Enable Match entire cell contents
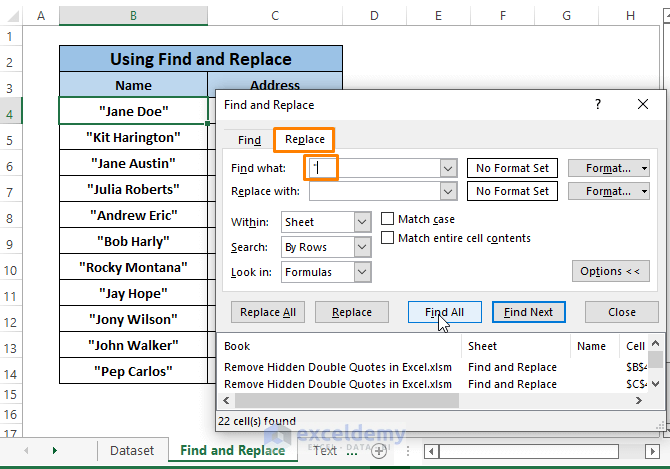This screenshot has height=469, width=670. pyautogui.click(x=387, y=237)
